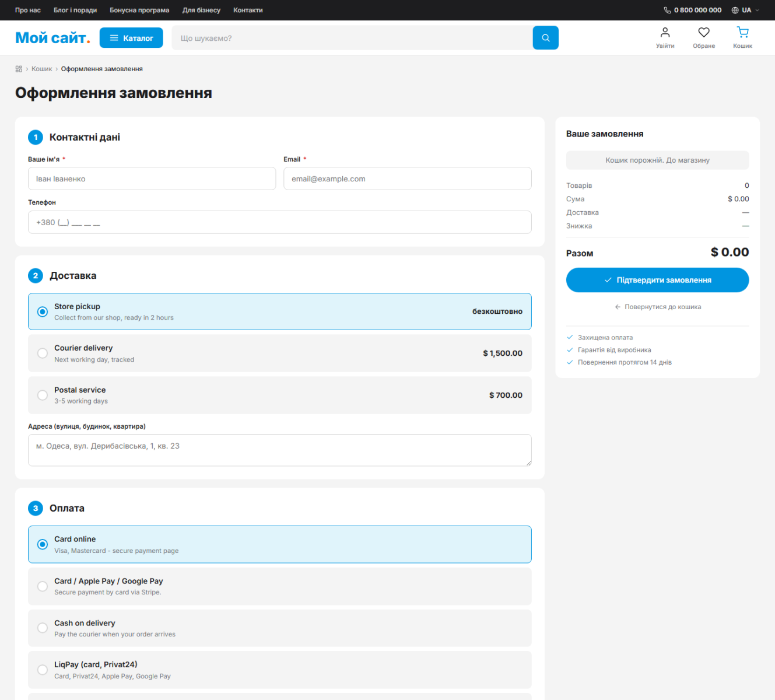The height and width of the screenshot is (700, 775).
Task: Expand the UA language dropdown
Action: (x=746, y=10)
